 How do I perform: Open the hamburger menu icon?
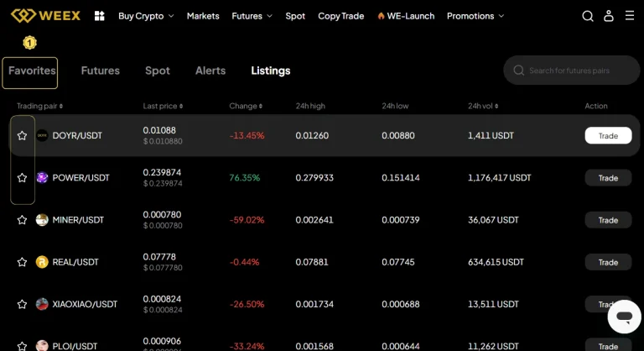tap(630, 16)
